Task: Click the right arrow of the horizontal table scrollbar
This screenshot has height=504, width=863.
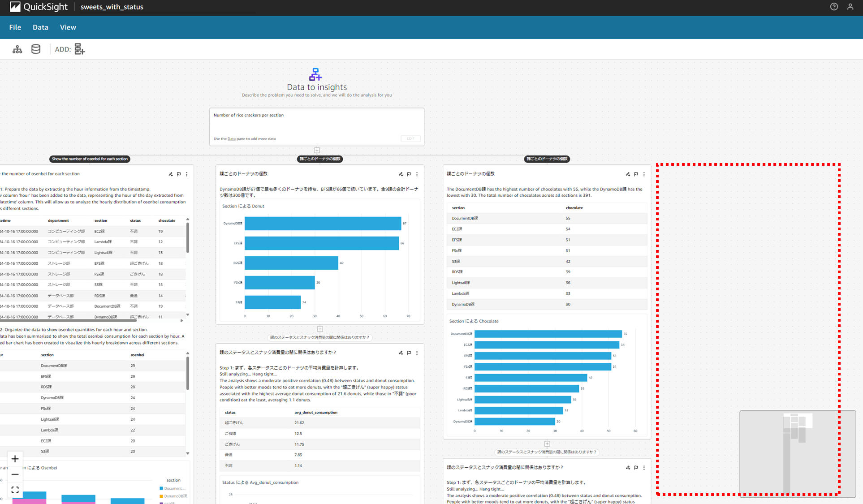Action: tap(181, 321)
